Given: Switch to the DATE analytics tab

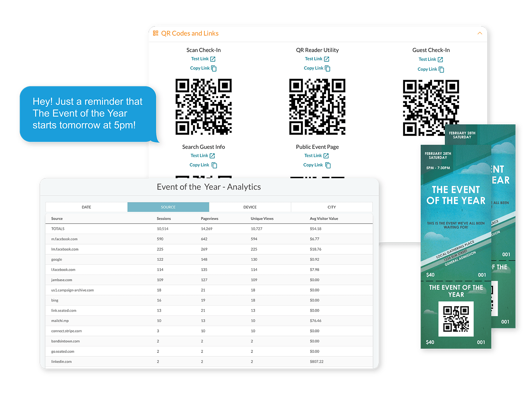Looking at the screenshot, I should [x=87, y=207].
